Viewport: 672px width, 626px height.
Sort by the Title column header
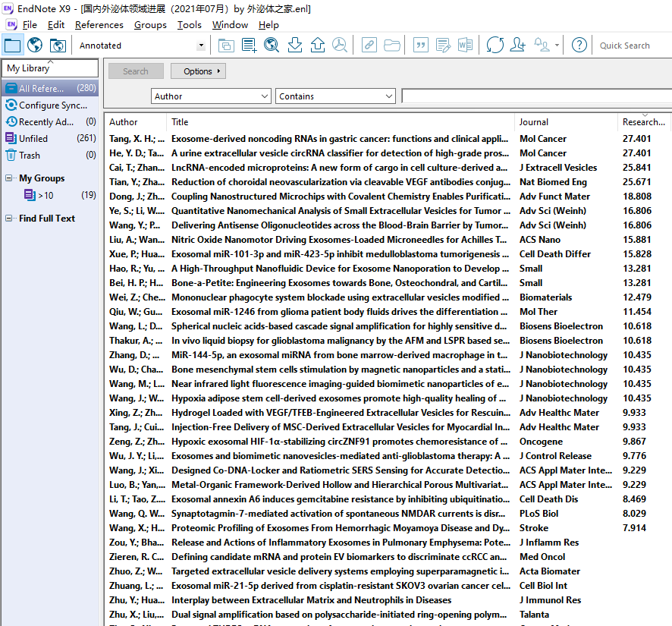click(x=341, y=121)
